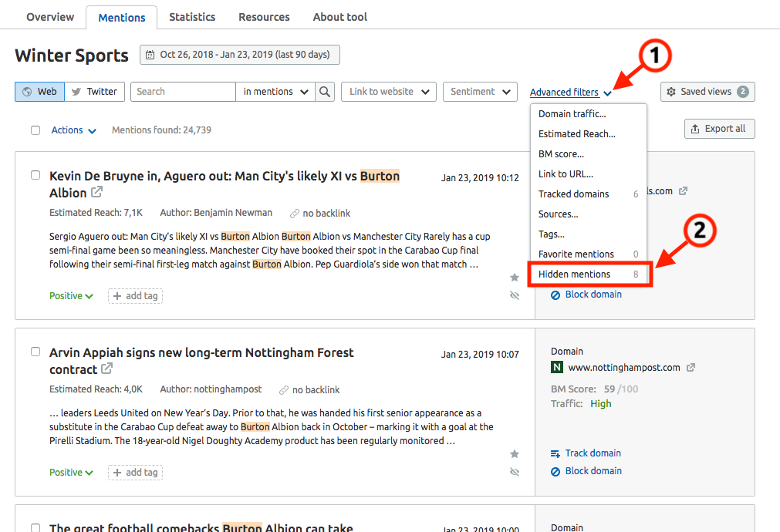Open nottinghampost.com in new tab icon
Viewport: 780px width, 532px height.
(691, 368)
